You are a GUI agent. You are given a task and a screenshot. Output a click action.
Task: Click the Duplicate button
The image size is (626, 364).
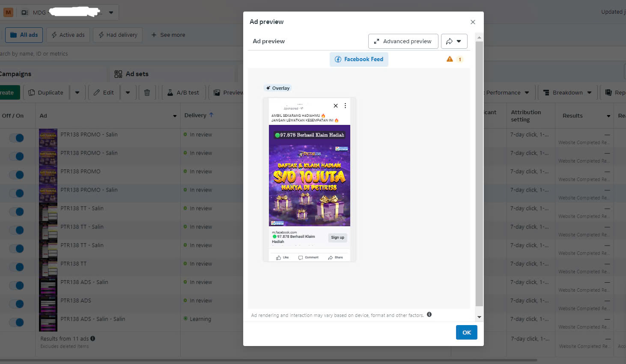point(46,92)
